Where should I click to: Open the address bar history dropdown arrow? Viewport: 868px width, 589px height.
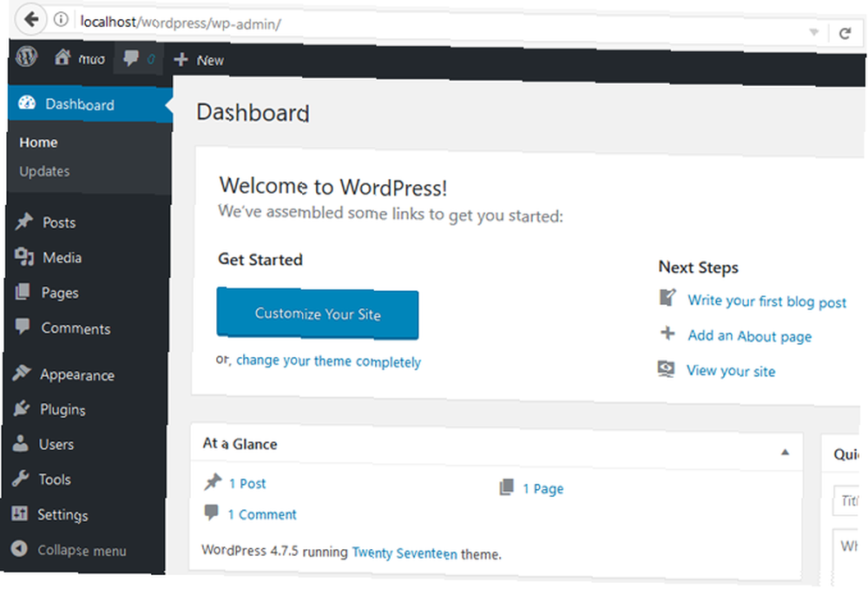click(814, 32)
